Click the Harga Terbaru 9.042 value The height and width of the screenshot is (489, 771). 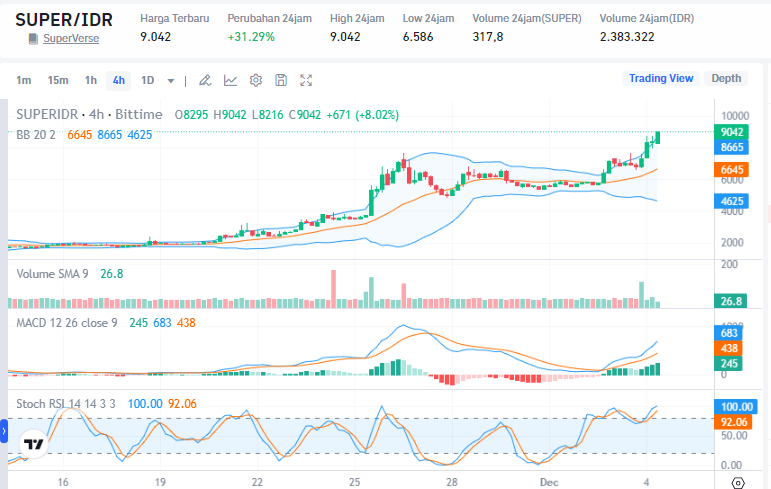pos(155,37)
